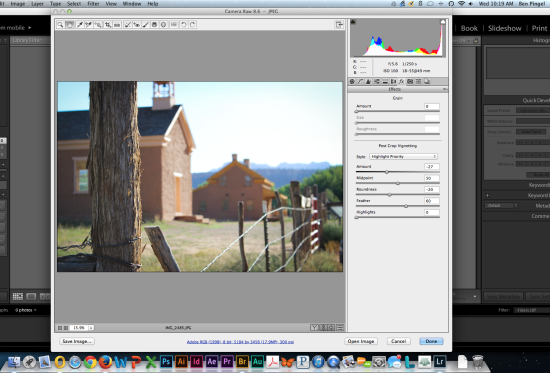Switch to the Lens Corrections panel tab
This screenshot has height=373, width=550.
point(393,81)
